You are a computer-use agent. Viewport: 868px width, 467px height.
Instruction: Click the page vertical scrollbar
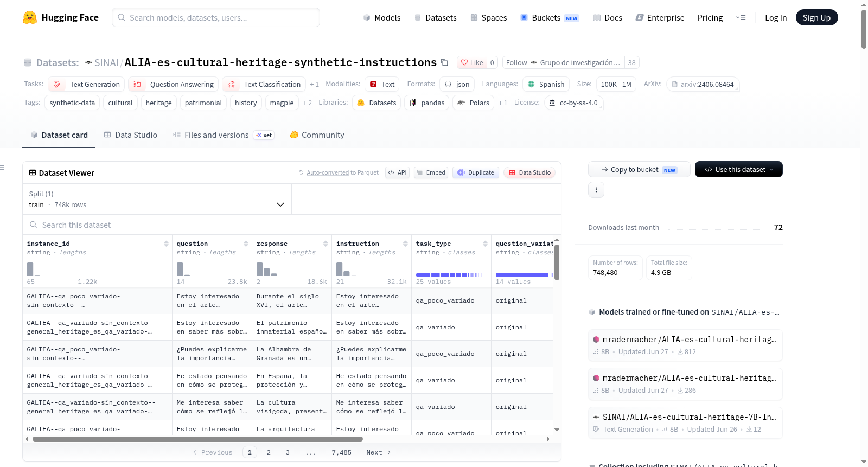pos(864,30)
